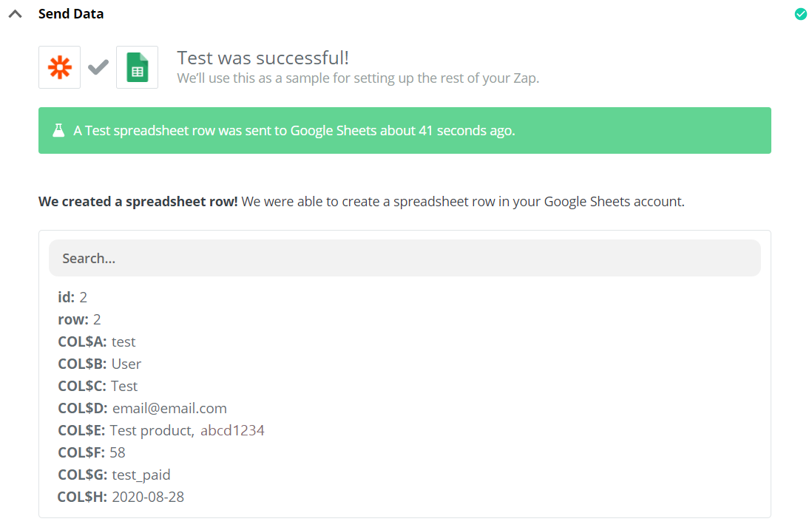Click the COL$G test_paid value
The height and width of the screenshot is (530, 812).
tap(141, 475)
